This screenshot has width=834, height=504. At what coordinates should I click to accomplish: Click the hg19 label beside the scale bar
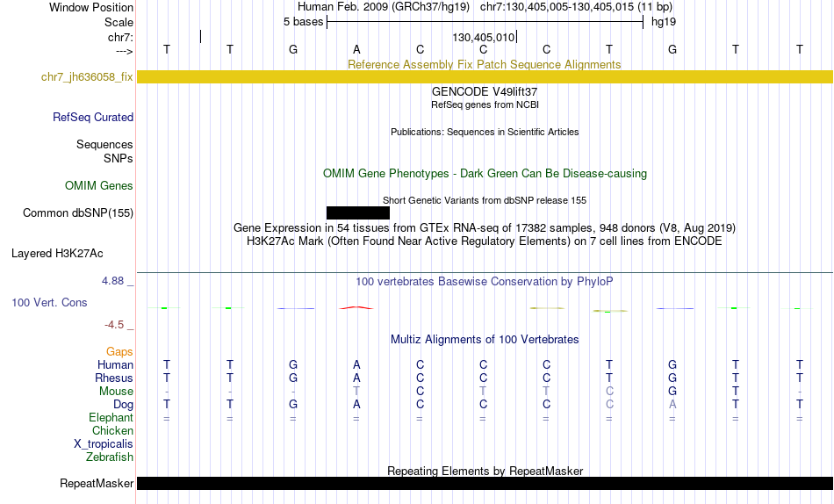(664, 22)
